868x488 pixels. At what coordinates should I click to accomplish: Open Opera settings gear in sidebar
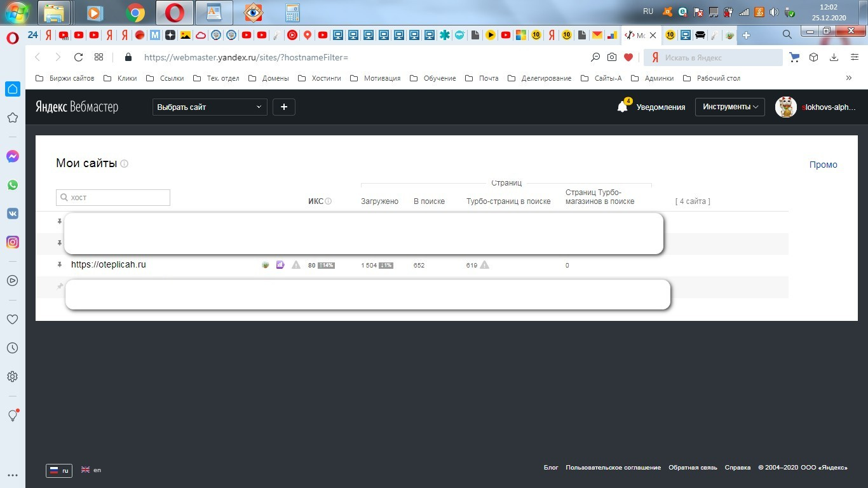tap(12, 377)
